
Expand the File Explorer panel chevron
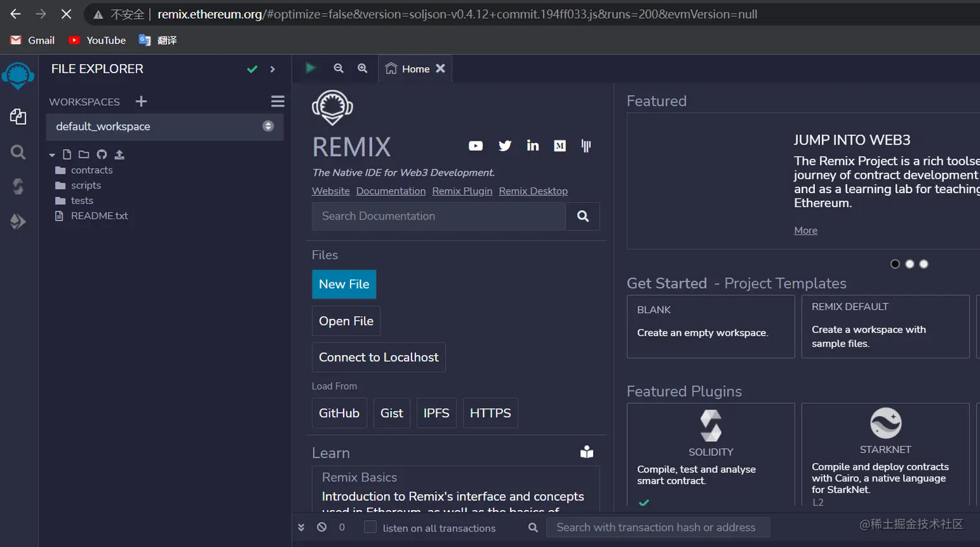(272, 69)
